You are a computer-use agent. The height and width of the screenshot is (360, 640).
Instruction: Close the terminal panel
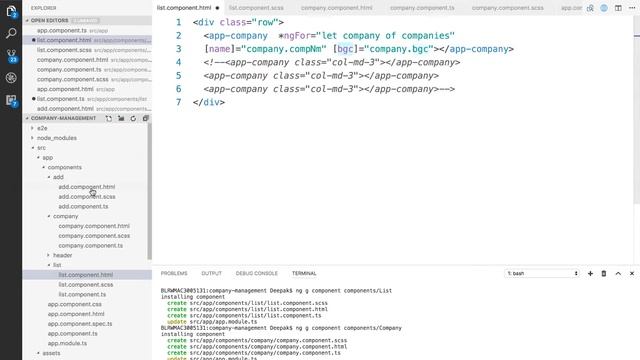(x=632, y=273)
